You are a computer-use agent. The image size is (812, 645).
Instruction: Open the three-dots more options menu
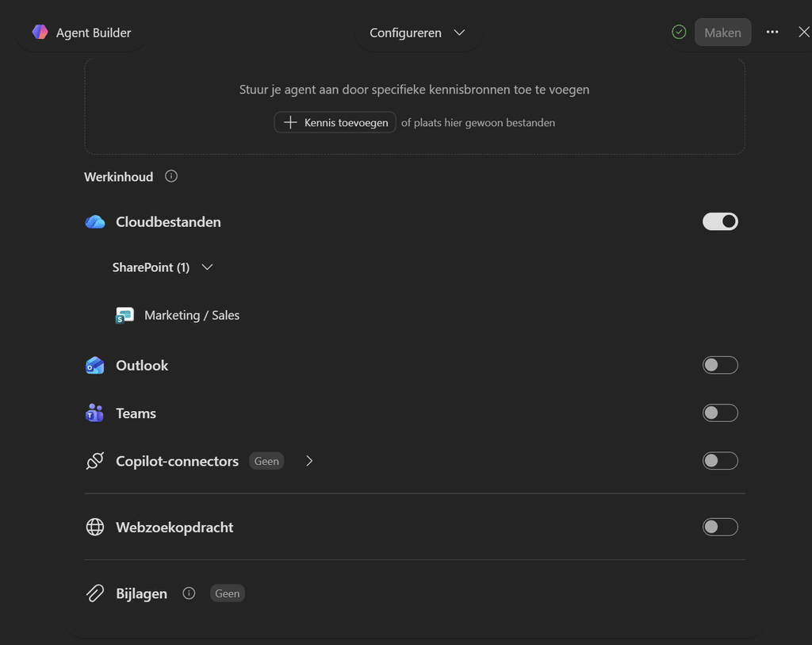click(x=772, y=32)
